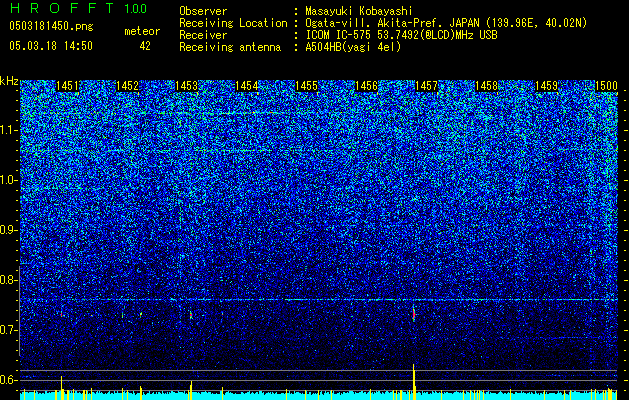Click the HROFFT 1.0.0 title text
The image size is (629, 400).
[78, 8]
